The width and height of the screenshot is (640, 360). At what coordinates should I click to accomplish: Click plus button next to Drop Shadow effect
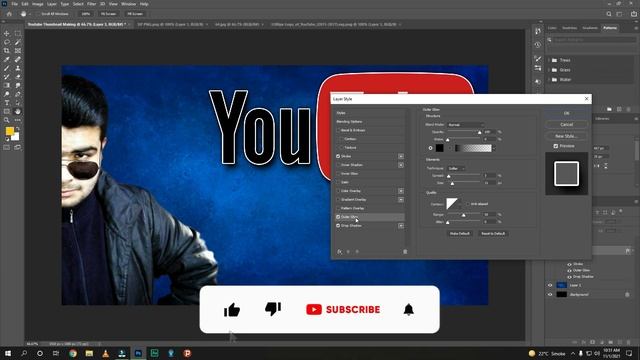point(401,226)
